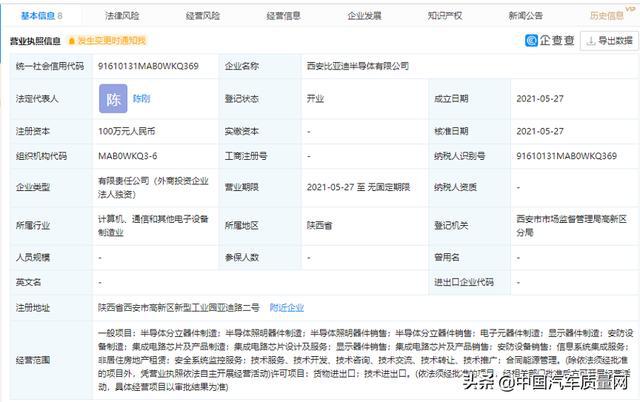Screen dimensions: 640x402
Task: Click registered capital 100万元人民币
Action: coord(127,131)
